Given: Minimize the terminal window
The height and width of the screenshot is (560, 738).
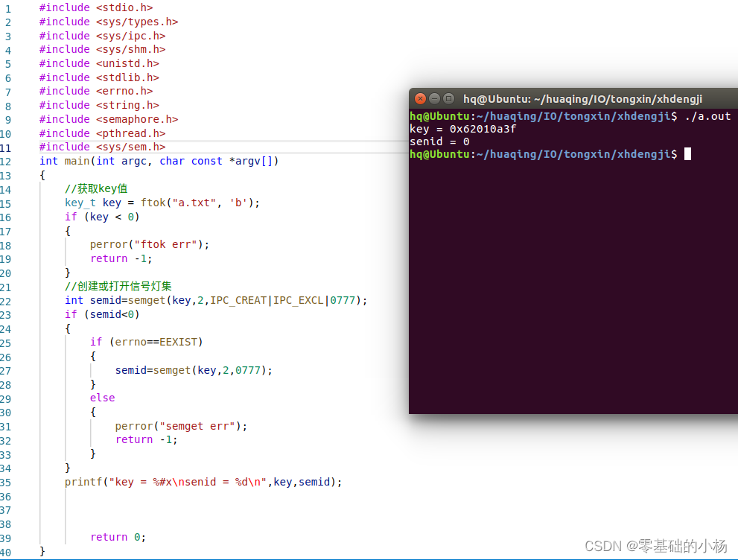Looking at the screenshot, I should coord(434,99).
